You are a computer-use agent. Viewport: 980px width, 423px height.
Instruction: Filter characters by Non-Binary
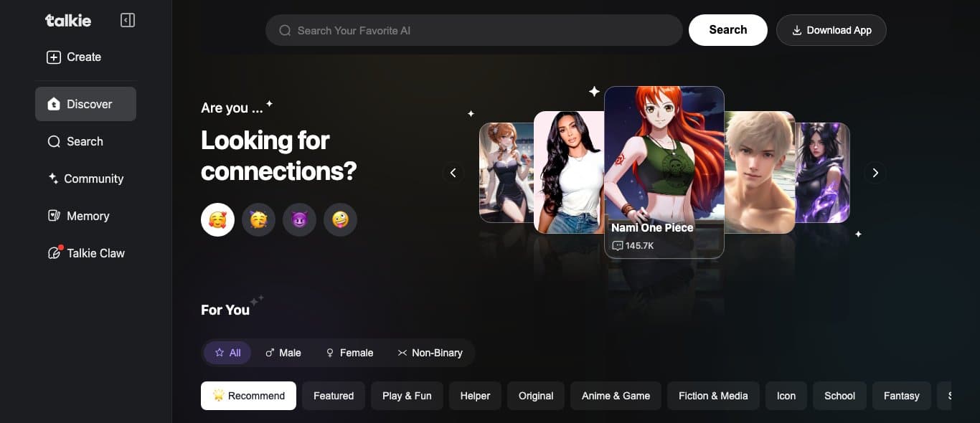tap(430, 353)
